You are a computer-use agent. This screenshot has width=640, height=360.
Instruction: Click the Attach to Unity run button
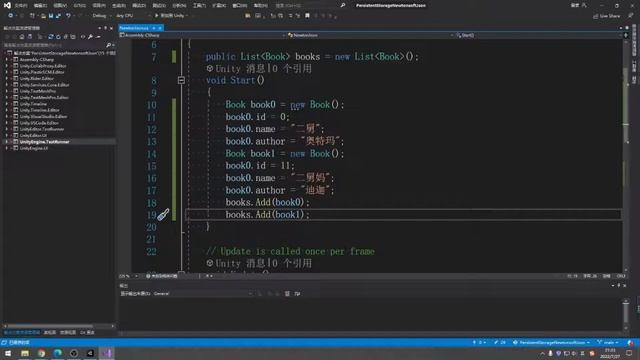pyautogui.click(x=171, y=16)
